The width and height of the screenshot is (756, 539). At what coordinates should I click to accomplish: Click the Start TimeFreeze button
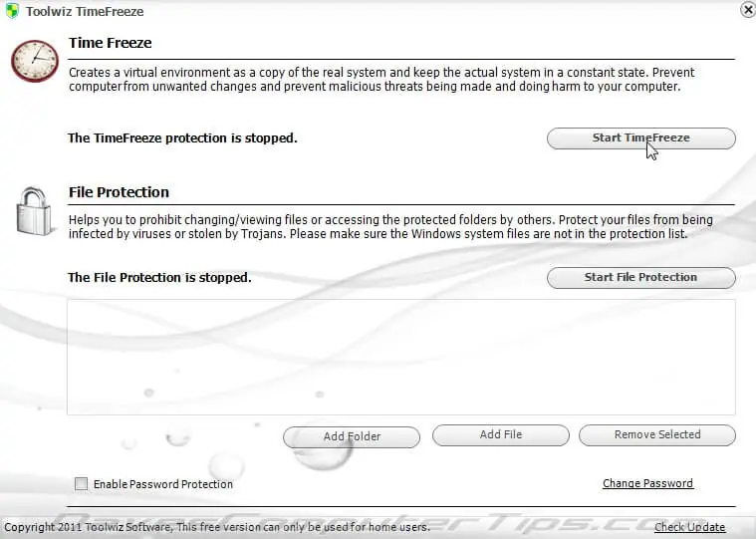click(x=640, y=138)
